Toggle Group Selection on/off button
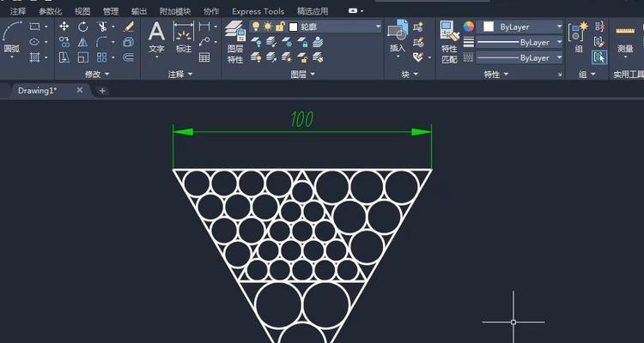The height and width of the screenshot is (343, 644). pos(599,57)
